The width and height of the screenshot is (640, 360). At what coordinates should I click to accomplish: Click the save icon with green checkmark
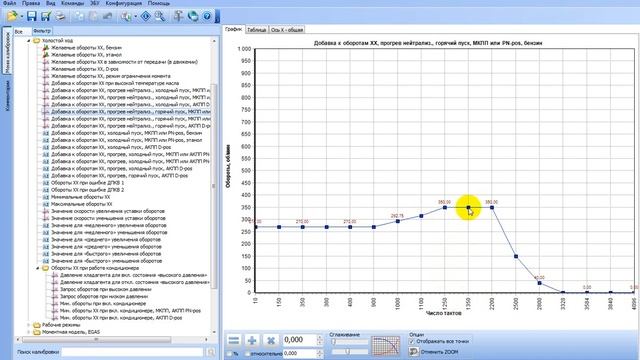[x=46, y=16]
